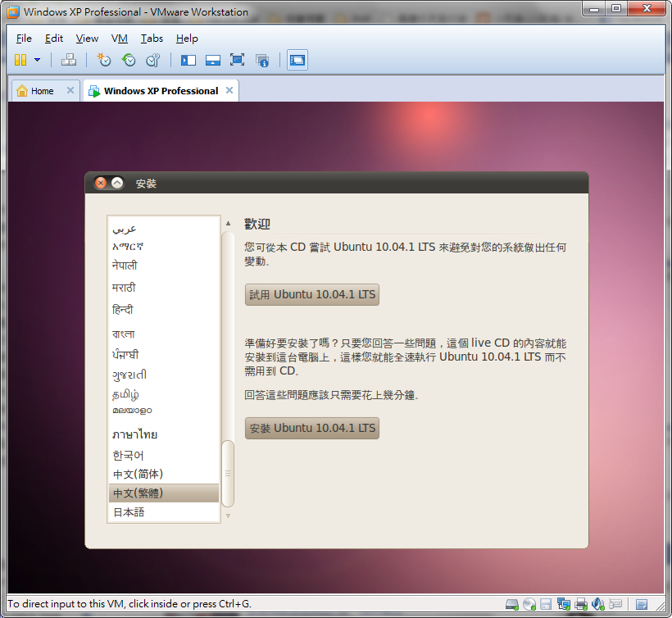
Task: Click the 安裝 Ubuntu 10.04.1 LTS button
Action: click(x=312, y=428)
